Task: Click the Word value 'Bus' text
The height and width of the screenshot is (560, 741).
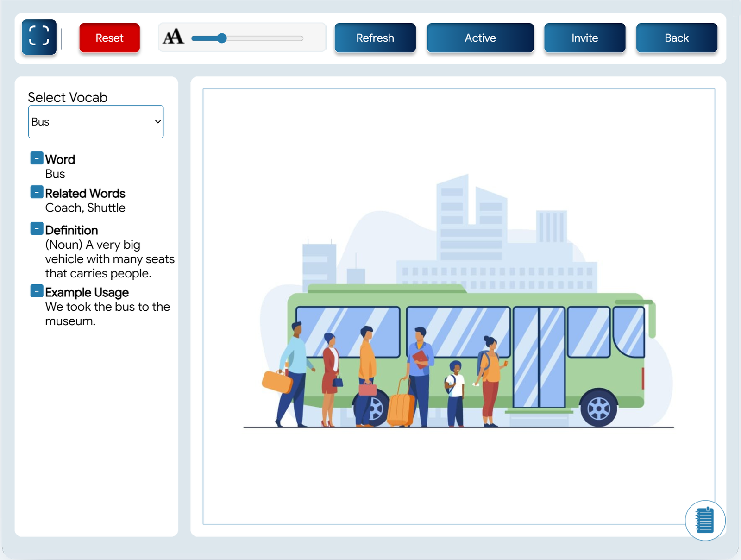Action: (55, 174)
